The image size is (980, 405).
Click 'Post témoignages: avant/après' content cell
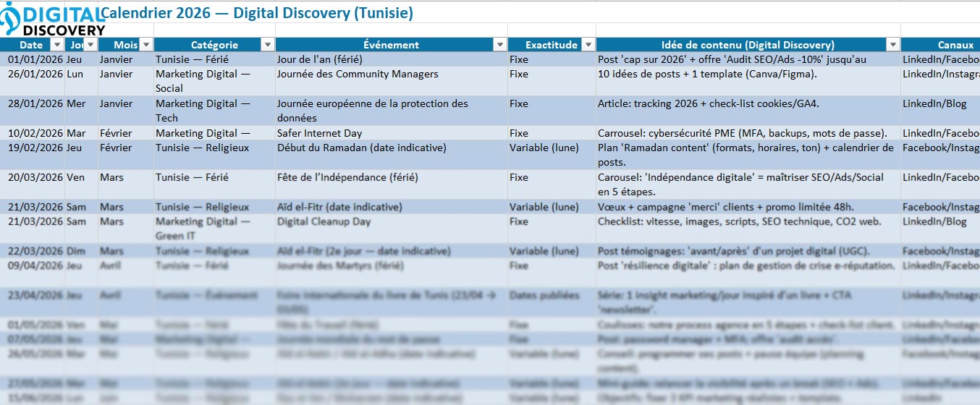coord(748,251)
